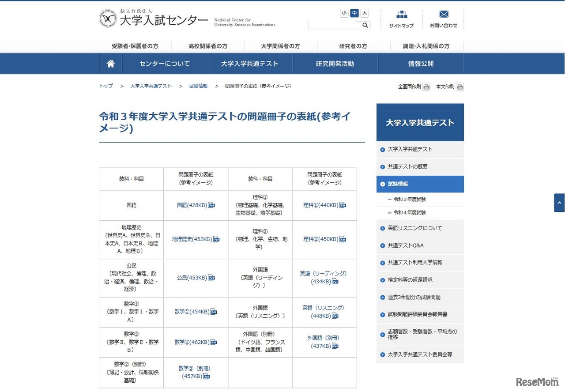Open the 研究開発活動 menu
This screenshot has width=565, height=392.
[335, 63]
